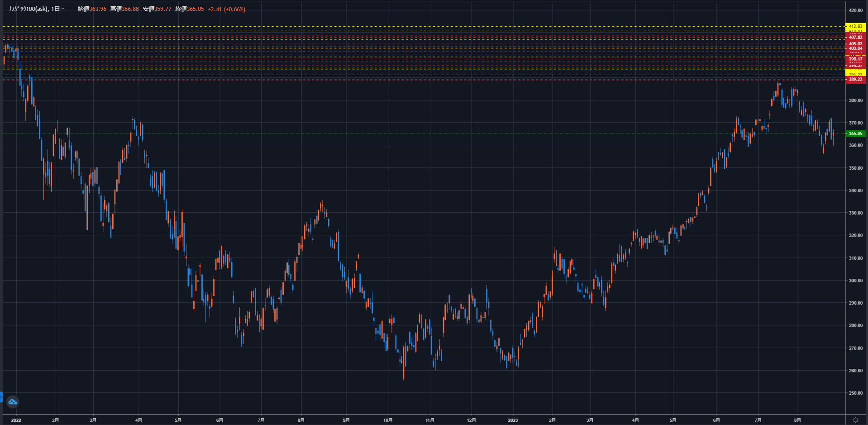Click the 290.00 price axis label
This screenshot has height=425, width=868.
(856, 303)
